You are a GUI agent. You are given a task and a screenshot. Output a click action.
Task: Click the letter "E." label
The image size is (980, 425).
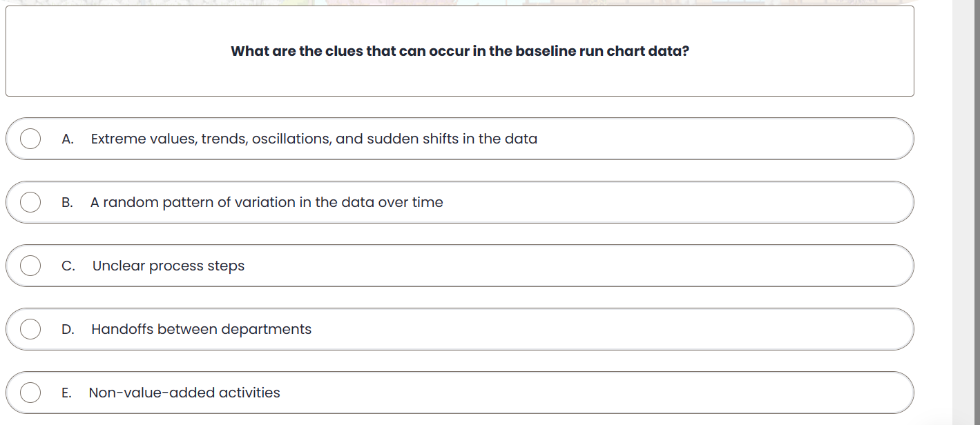pyautogui.click(x=66, y=393)
